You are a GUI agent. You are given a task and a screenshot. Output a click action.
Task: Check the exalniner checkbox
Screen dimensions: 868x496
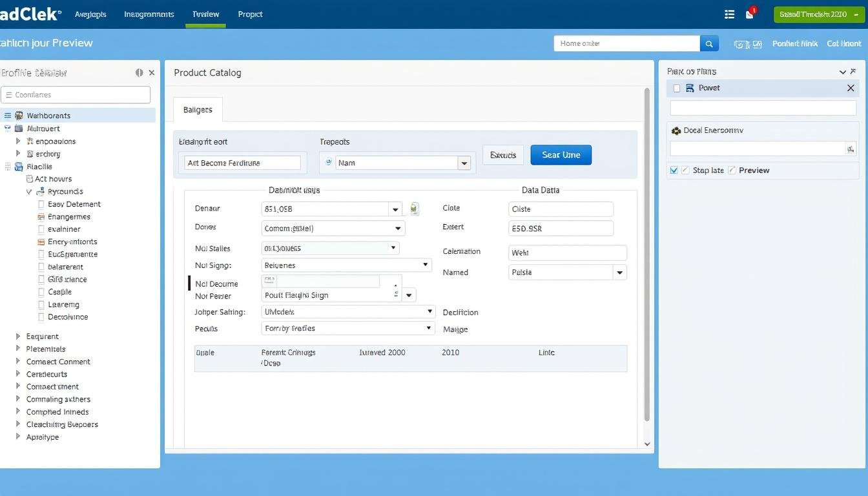(41, 229)
